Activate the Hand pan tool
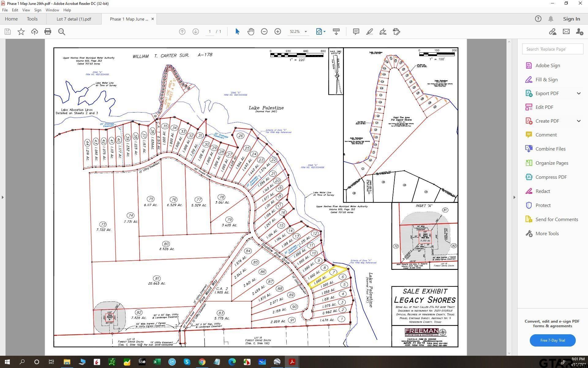This screenshot has height=368, width=588. [251, 32]
